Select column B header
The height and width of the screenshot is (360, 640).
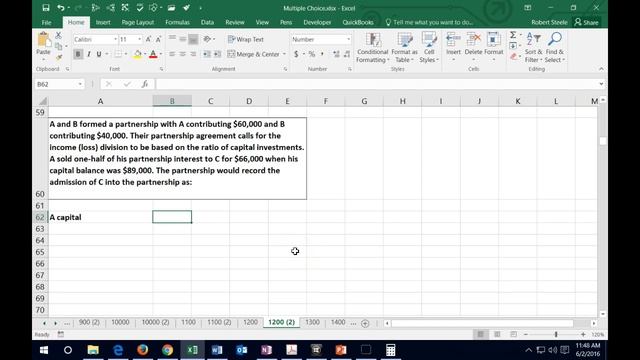(172, 101)
